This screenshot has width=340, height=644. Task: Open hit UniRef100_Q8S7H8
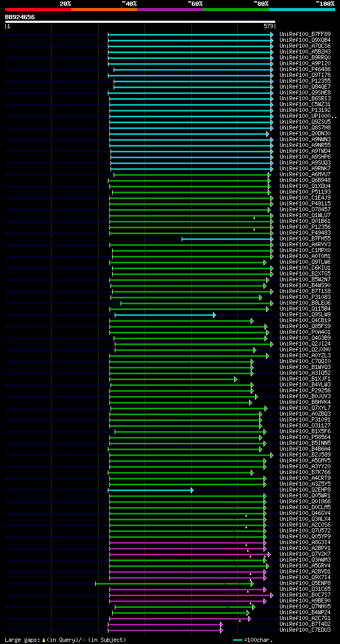305,128
